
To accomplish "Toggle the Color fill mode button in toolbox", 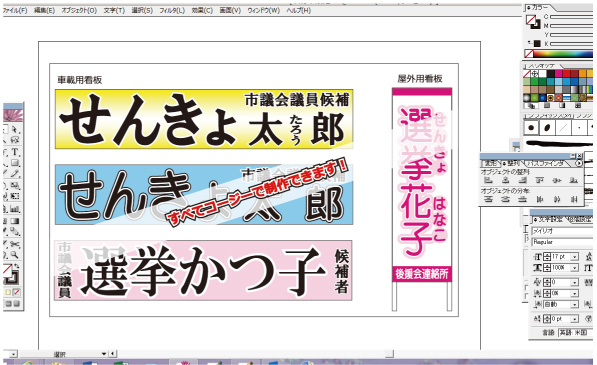I will coord(8,292).
